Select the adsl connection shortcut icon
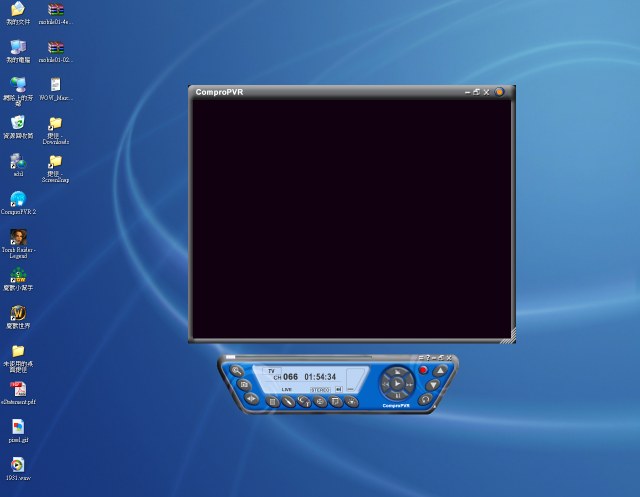The image size is (640, 497). [x=18, y=165]
